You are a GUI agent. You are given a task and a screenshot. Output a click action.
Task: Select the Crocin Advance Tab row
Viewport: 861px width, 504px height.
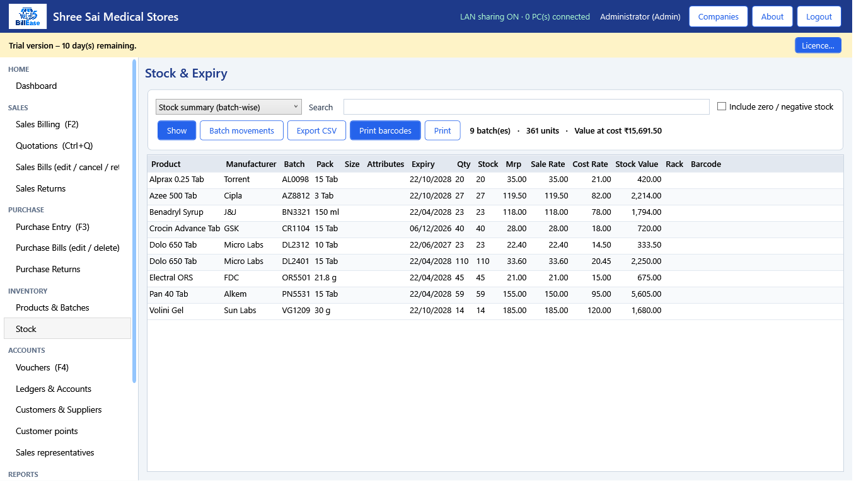[x=495, y=229]
